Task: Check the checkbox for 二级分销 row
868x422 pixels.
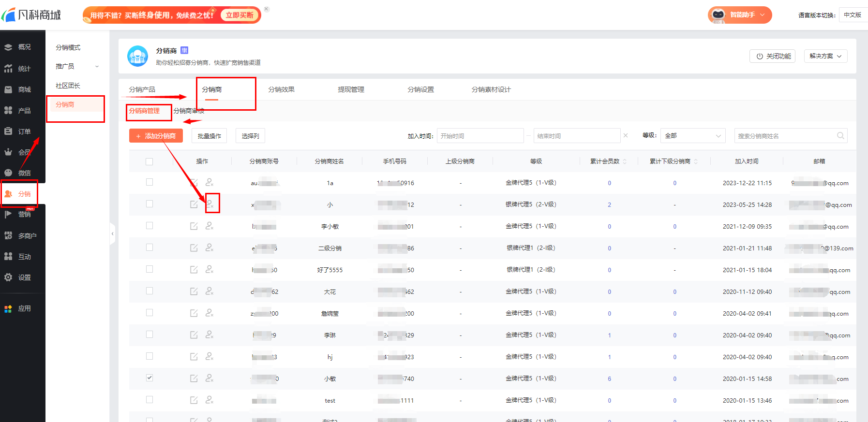Action: pyautogui.click(x=150, y=247)
